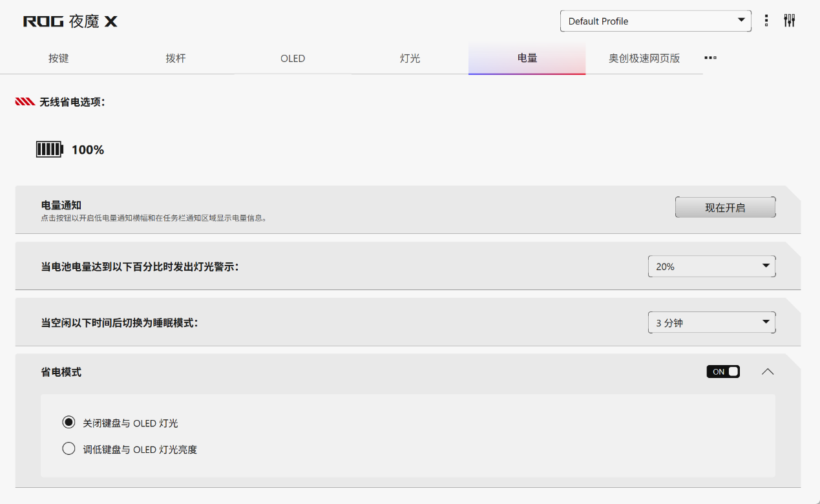Open the 3 分钟 sleep timer dropdown

point(711,322)
